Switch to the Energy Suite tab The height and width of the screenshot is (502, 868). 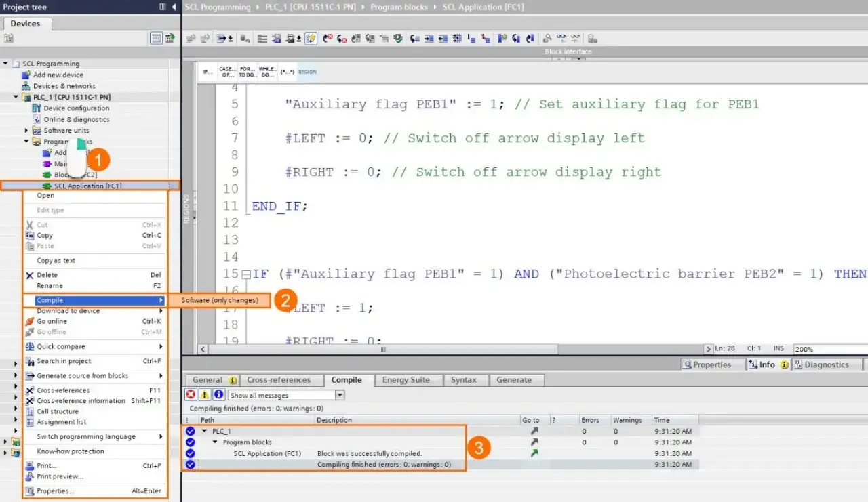point(406,380)
